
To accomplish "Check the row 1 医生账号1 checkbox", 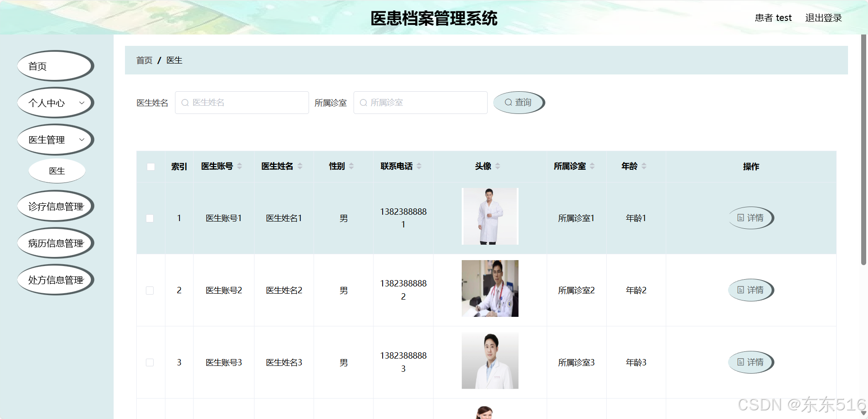I will (150, 218).
